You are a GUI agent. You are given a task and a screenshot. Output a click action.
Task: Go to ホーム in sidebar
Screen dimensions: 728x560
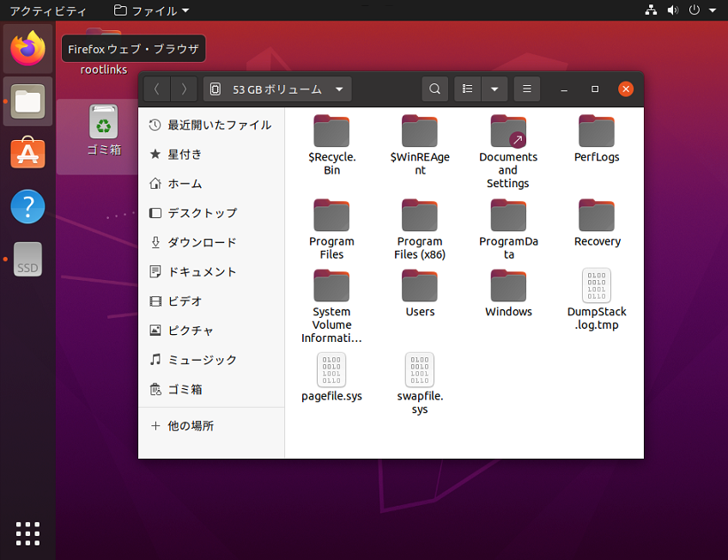click(x=211, y=184)
